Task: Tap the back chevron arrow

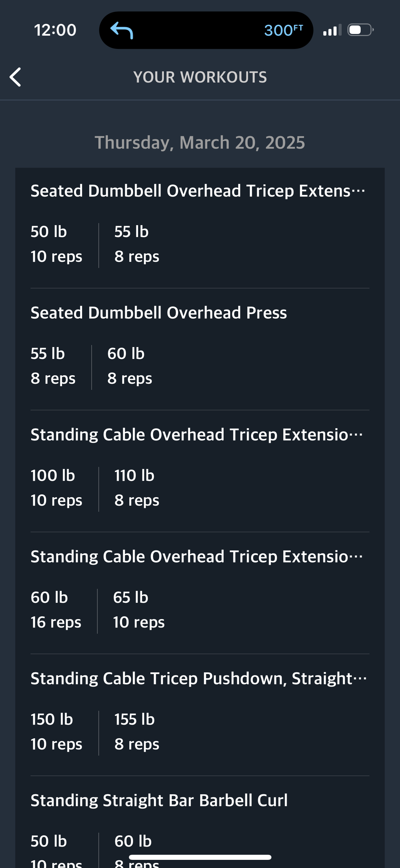Action: [15, 77]
